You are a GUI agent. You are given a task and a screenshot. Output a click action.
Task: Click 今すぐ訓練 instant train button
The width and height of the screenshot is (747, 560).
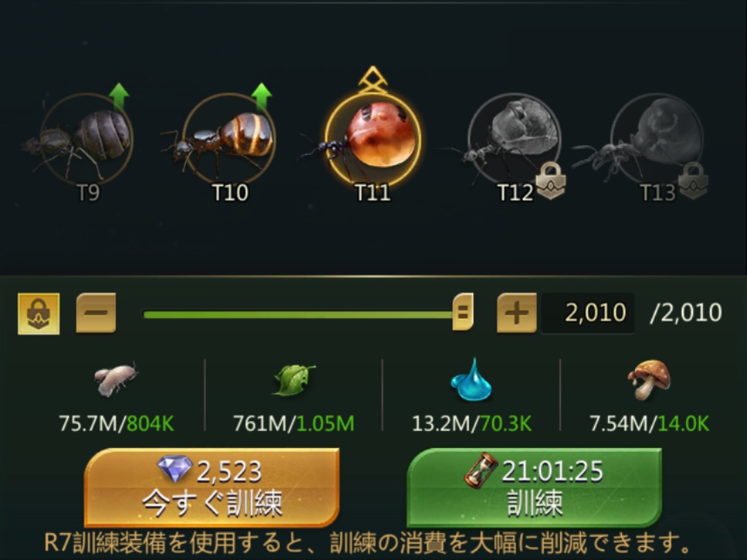[212, 487]
